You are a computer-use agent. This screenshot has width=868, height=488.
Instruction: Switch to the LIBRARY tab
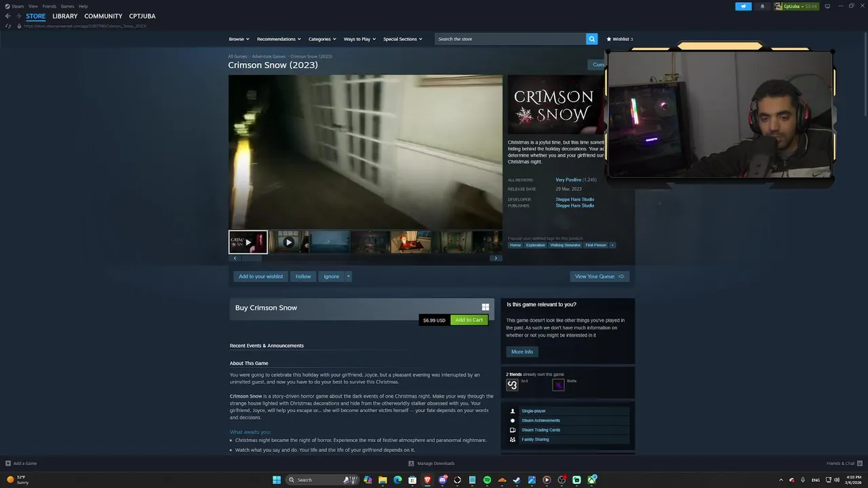pos(65,16)
